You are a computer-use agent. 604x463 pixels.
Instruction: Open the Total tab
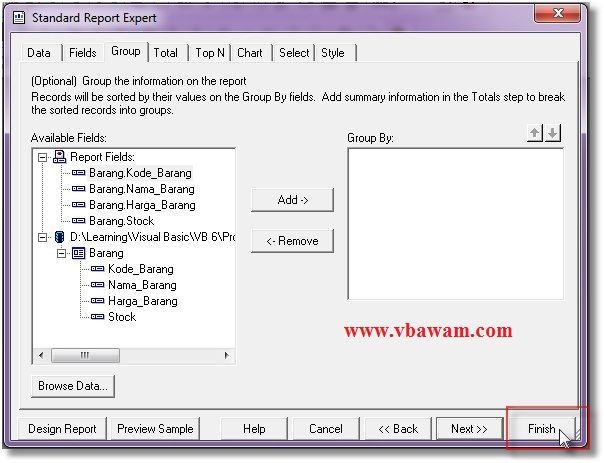166,53
